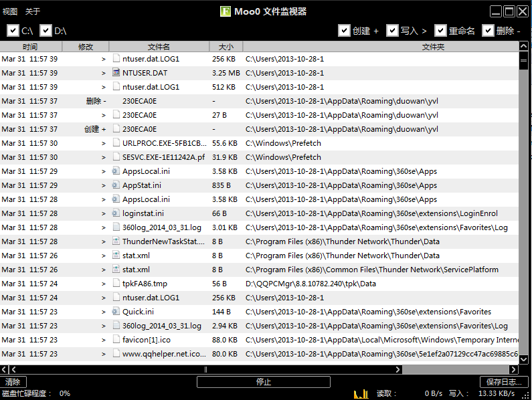532x400 pixels.
Task: Click the 磁盘忙碌程度 0% status
Action: [x=36, y=393]
